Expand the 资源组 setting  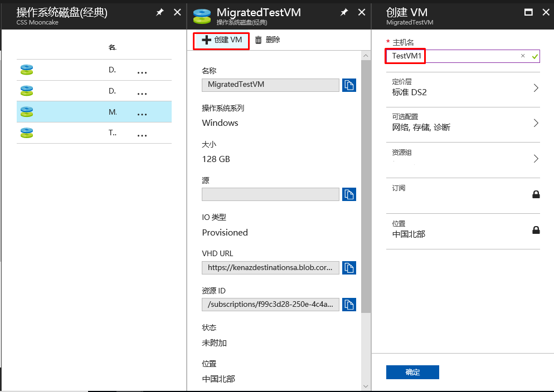pos(463,159)
